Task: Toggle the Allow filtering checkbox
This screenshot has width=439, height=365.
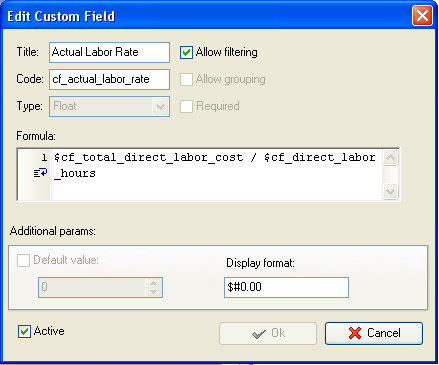Action: [x=186, y=52]
